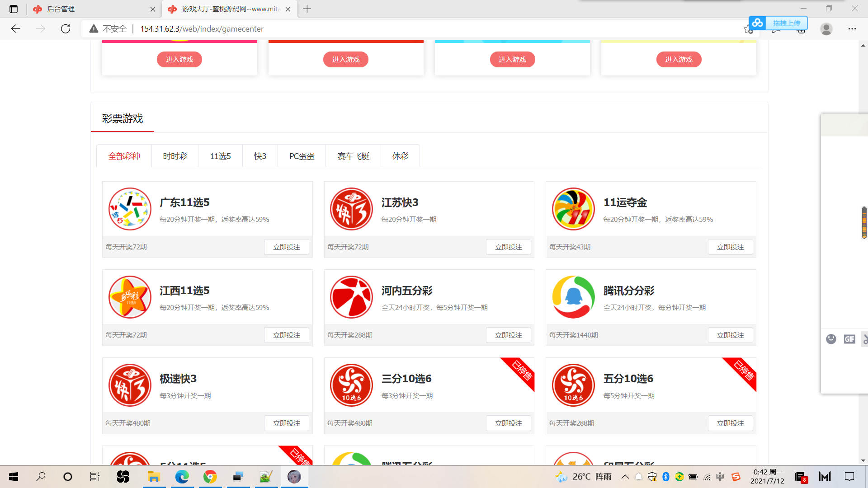Click the GIF icon in side panel

[849, 339]
